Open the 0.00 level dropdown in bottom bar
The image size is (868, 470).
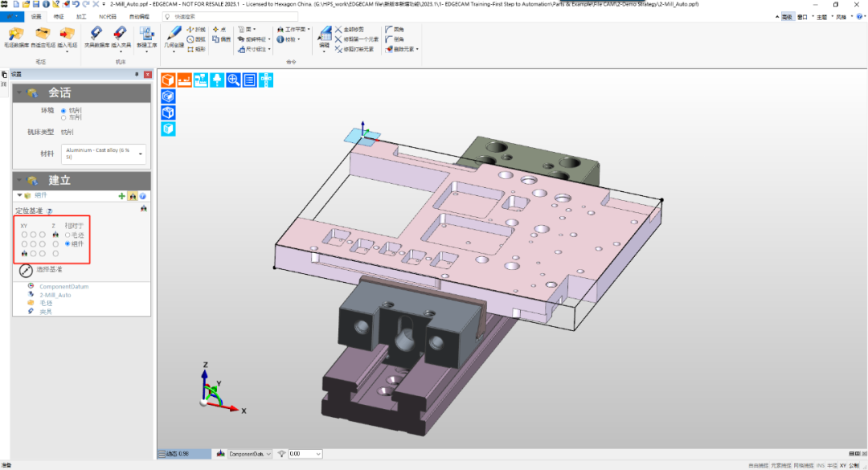pos(304,454)
